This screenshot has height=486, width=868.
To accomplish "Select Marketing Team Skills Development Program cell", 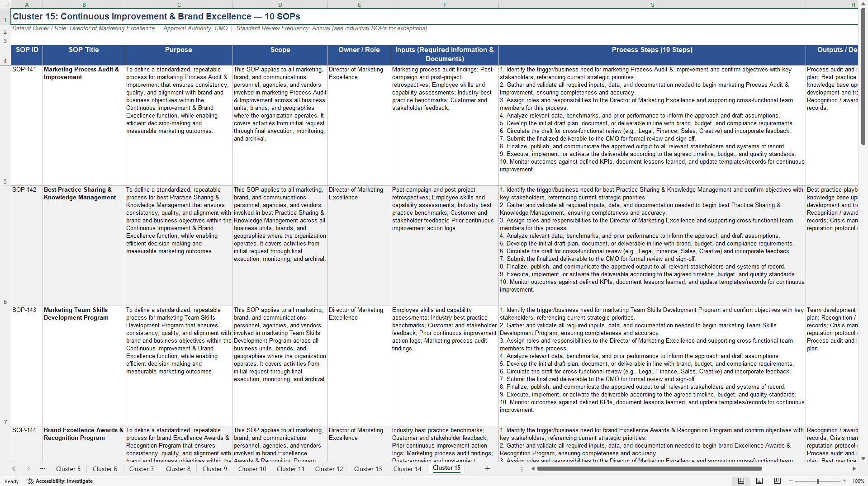I will pyautogui.click(x=84, y=366).
